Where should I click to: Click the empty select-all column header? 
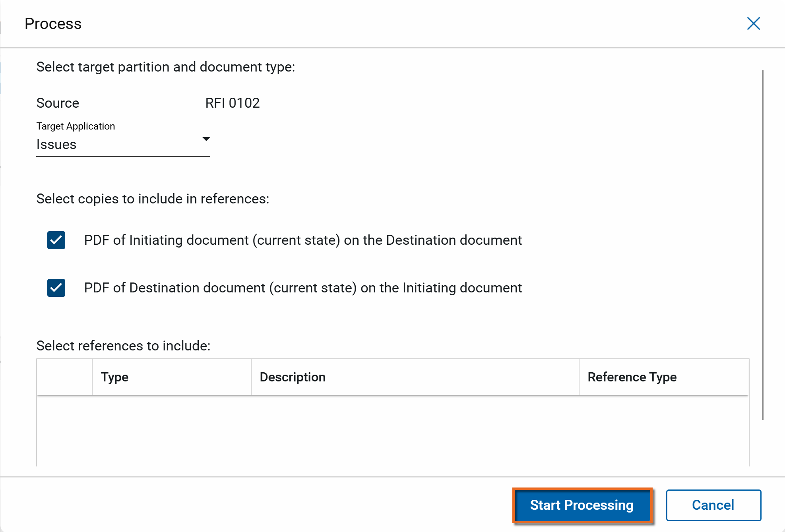pos(64,377)
